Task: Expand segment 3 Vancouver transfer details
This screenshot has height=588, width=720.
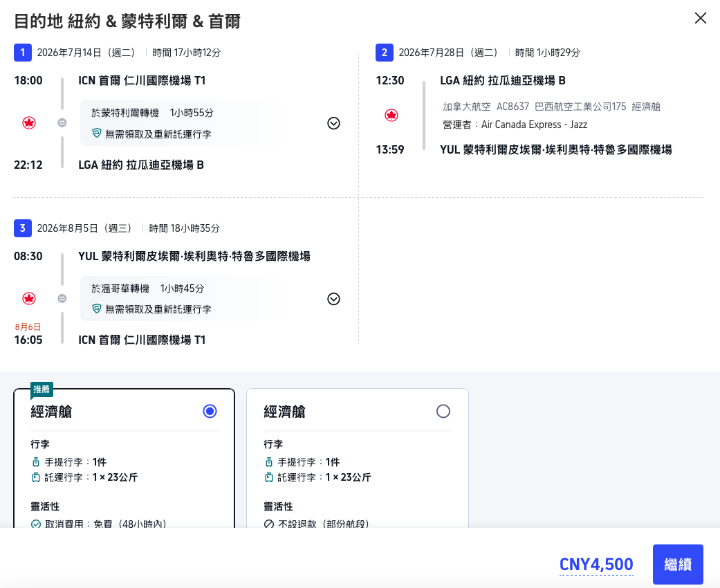Action: (x=333, y=299)
